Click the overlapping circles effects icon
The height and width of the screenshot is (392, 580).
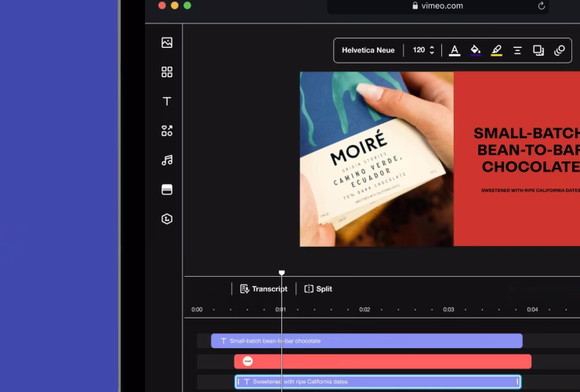560,50
